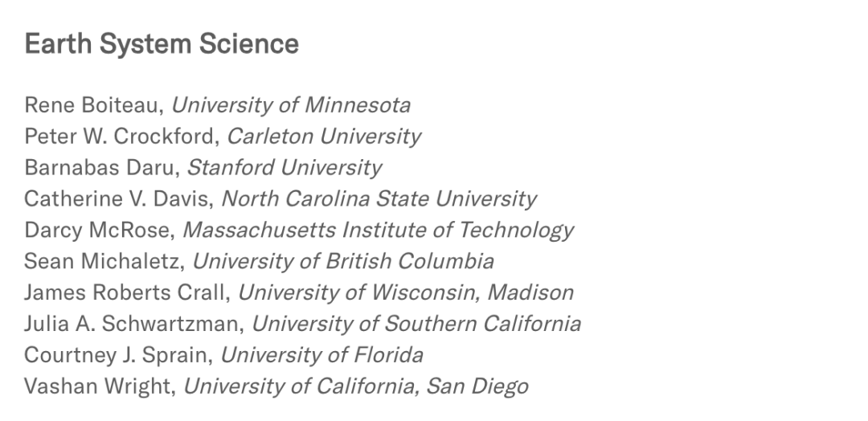Select the name Catherine V. Davis
868x421 pixels.
[x=117, y=198]
